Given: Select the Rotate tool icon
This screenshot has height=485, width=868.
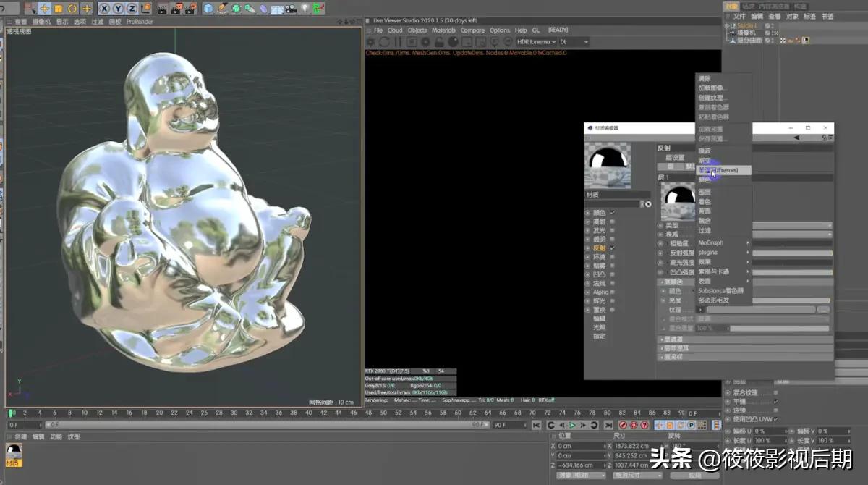Looking at the screenshot, I should [x=72, y=9].
